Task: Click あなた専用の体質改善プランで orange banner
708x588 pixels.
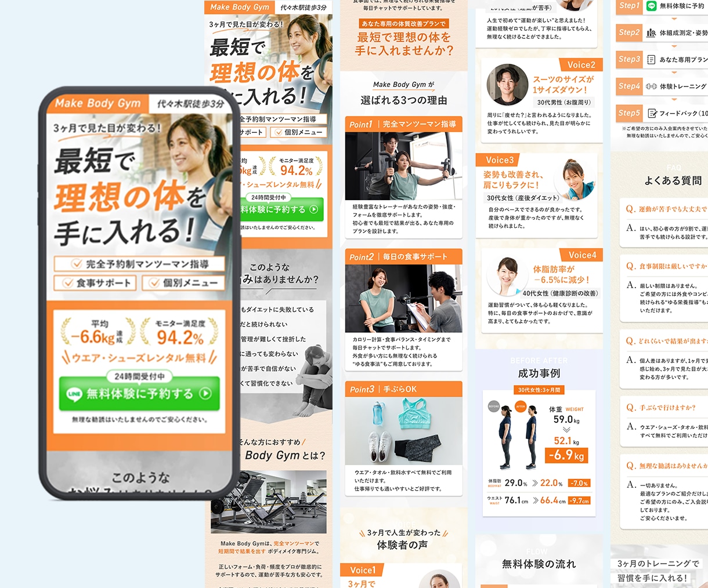Action: [x=403, y=24]
